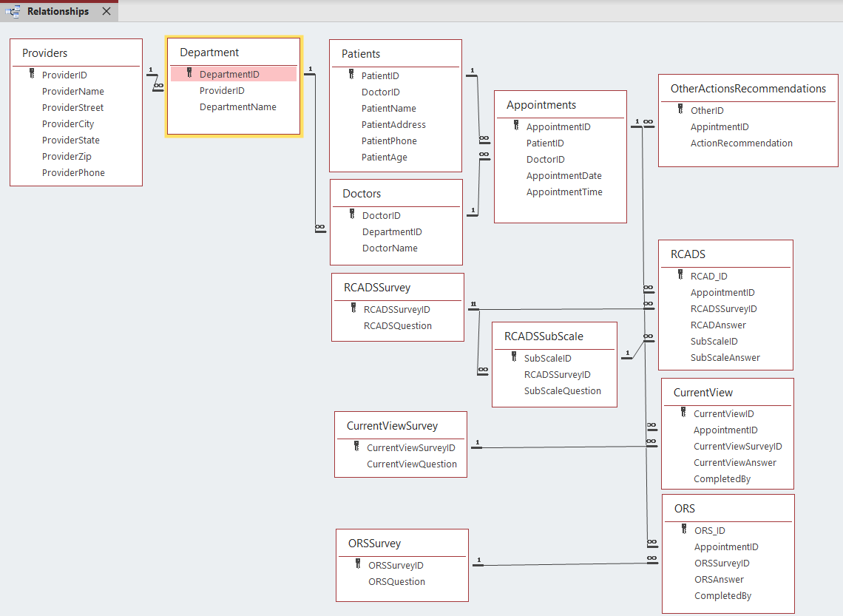Viewport: 843px width, 616px height.
Task: Select SubScaleQuestion field
Action: coord(562,390)
